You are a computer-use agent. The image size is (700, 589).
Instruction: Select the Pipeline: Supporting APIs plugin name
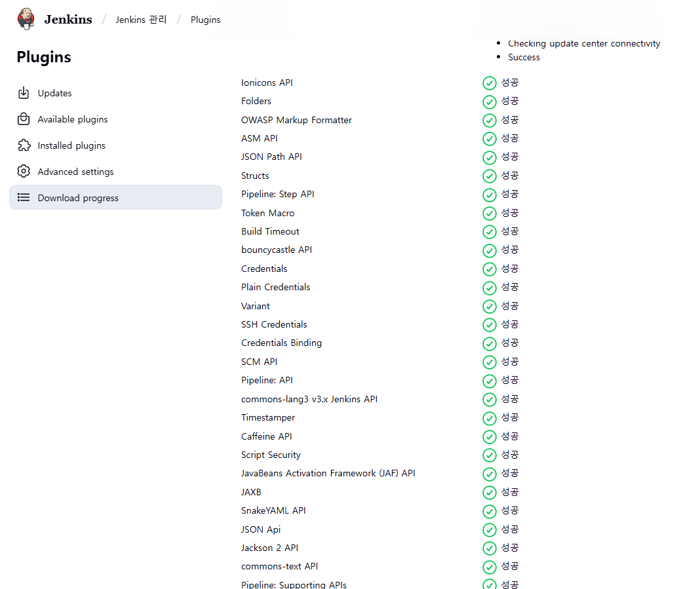coord(294,584)
